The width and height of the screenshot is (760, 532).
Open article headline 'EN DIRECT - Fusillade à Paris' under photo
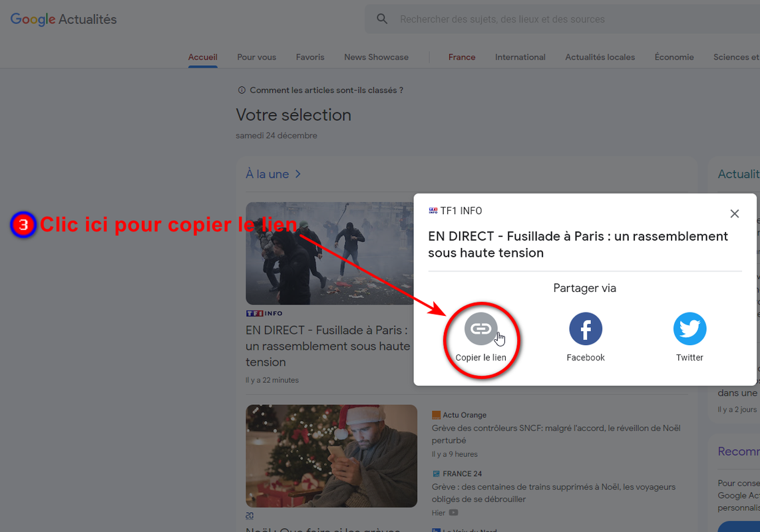pos(327,346)
